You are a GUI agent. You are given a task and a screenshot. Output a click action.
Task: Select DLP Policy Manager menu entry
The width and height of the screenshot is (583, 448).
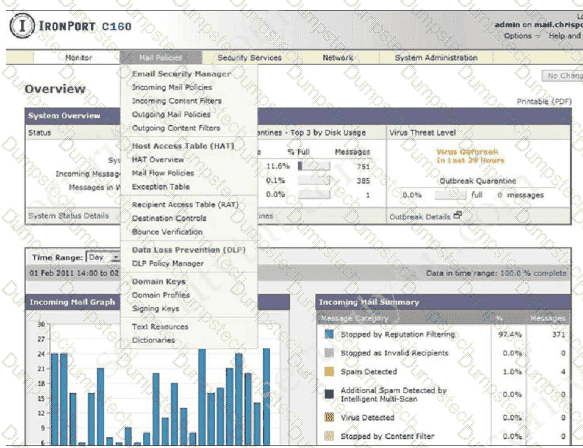click(168, 264)
